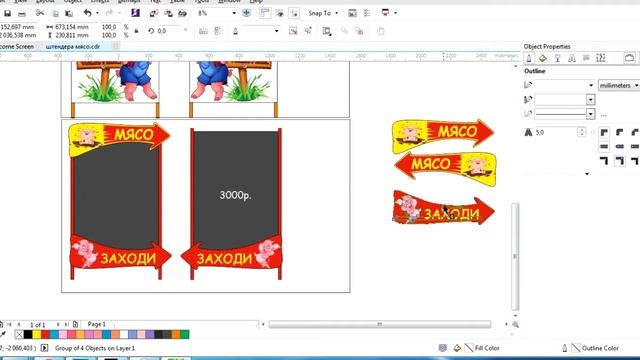Toggle the Show Rulers button

265,13
